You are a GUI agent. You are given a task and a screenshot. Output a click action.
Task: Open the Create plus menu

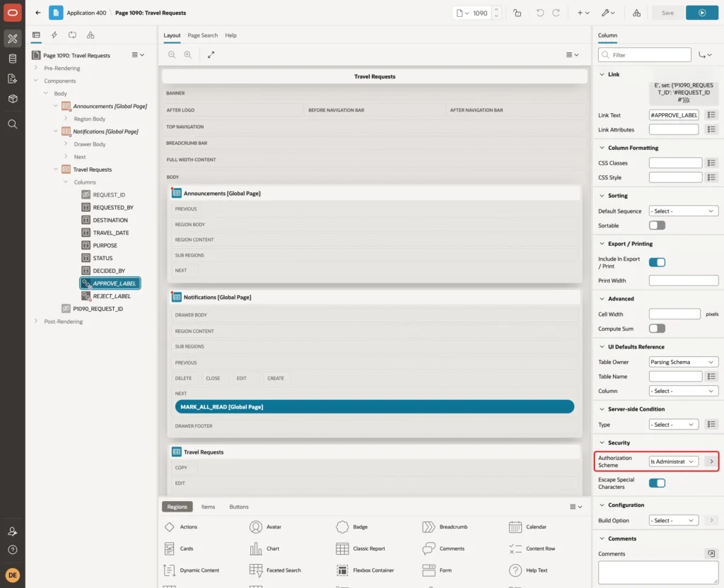click(583, 13)
